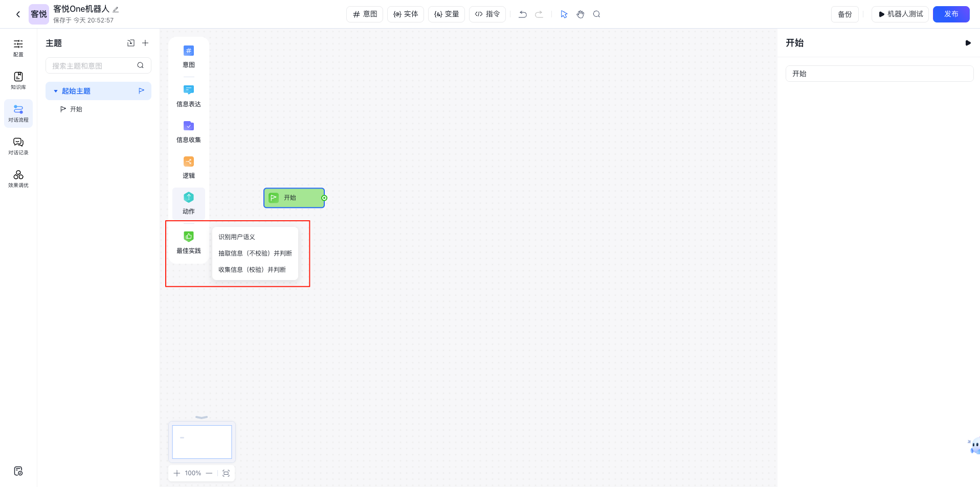980x487 pixels.
Task: Click the 信息收集 node icon
Action: click(189, 126)
